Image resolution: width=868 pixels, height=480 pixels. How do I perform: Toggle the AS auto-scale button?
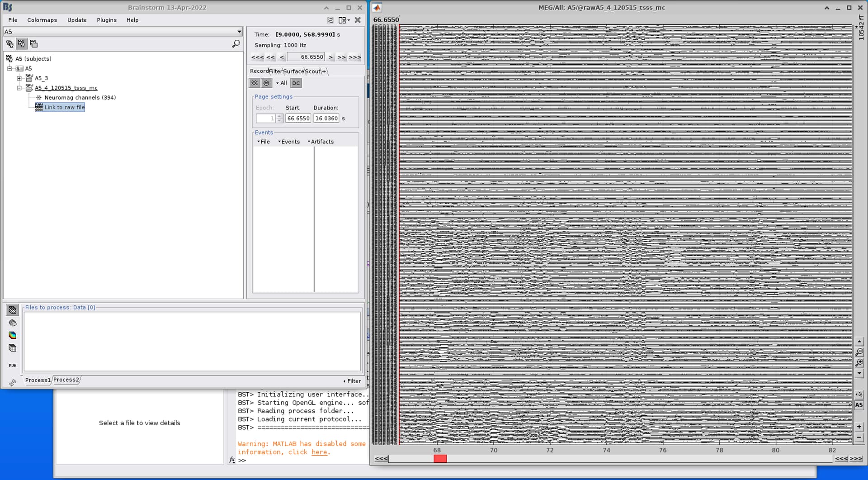pyautogui.click(x=859, y=405)
